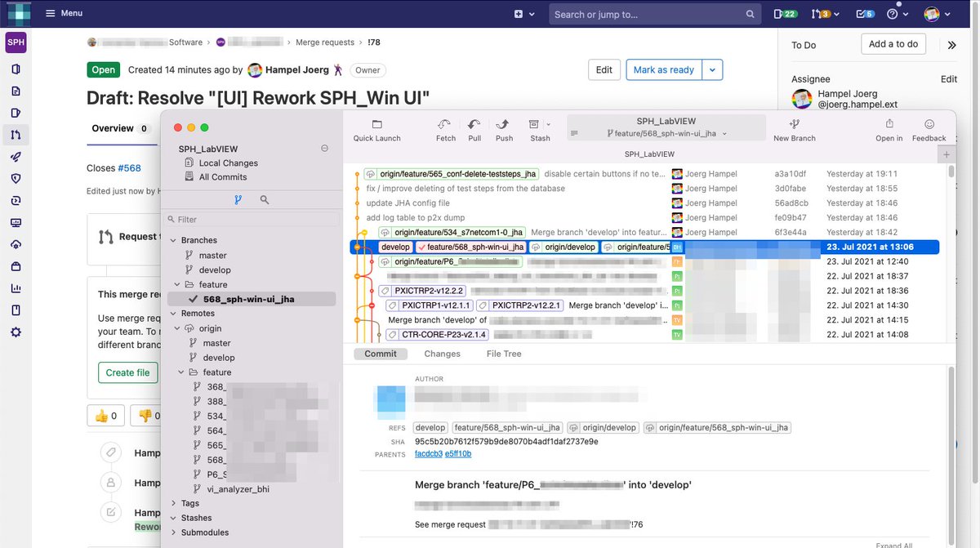Open GitLab settings gear sidebar icon

pos(16,332)
